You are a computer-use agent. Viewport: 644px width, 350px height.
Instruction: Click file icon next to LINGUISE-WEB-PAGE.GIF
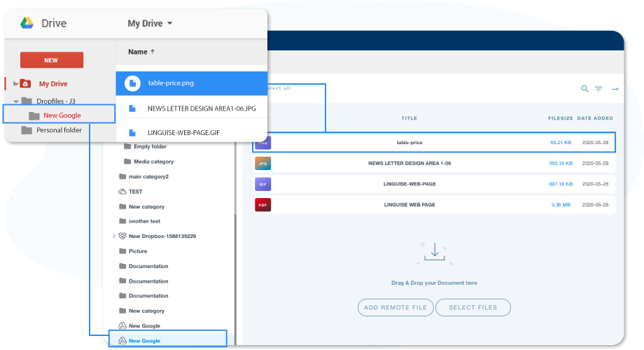pyautogui.click(x=132, y=133)
